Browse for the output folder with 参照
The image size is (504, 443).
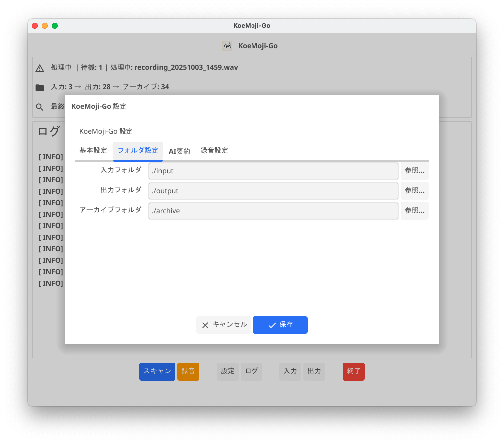coord(414,191)
